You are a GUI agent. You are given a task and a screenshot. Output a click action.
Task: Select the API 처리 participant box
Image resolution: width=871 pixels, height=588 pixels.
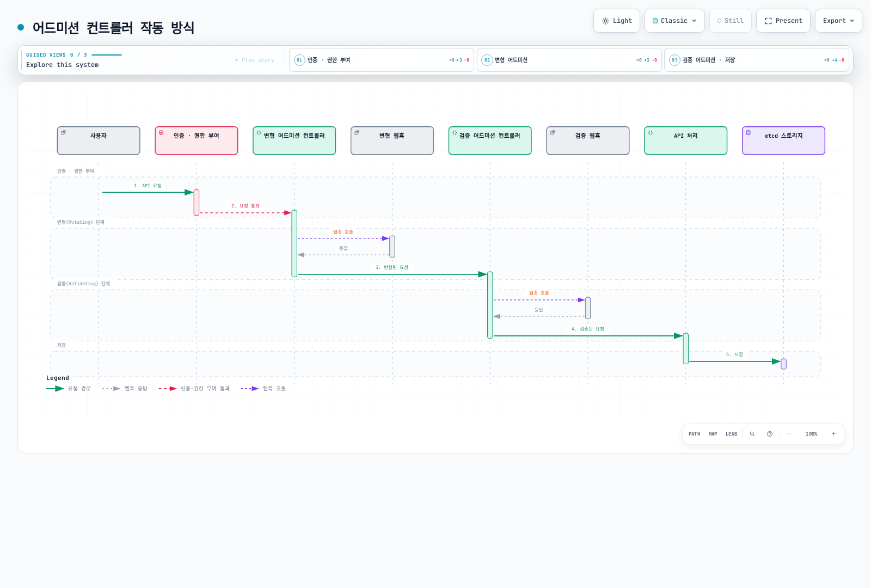686,140
